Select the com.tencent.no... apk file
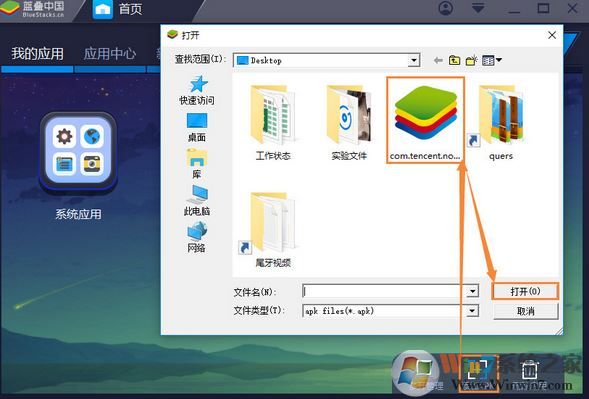This screenshot has height=399, width=589. (425, 121)
